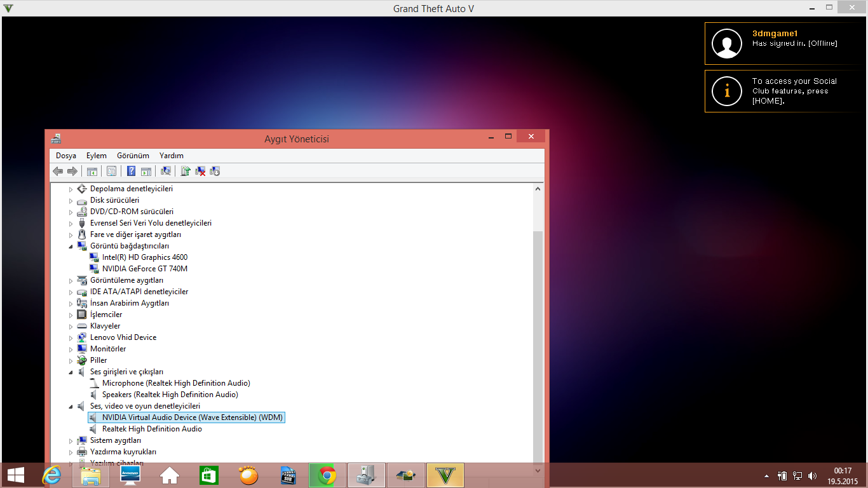
Task: Click the Social Club features notification text
Action: [x=794, y=91]
